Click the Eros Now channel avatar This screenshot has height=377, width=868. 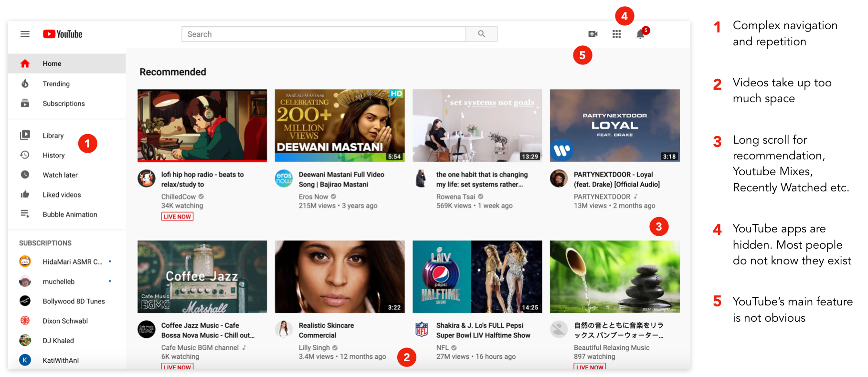pyautogui.click(x=284, y=178)
